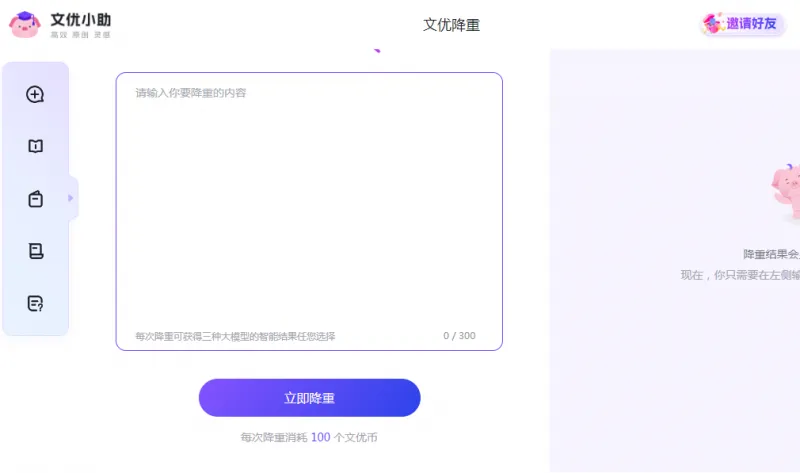
Task: Click the pink pig logo icon
Action: (x=25, y=24)
